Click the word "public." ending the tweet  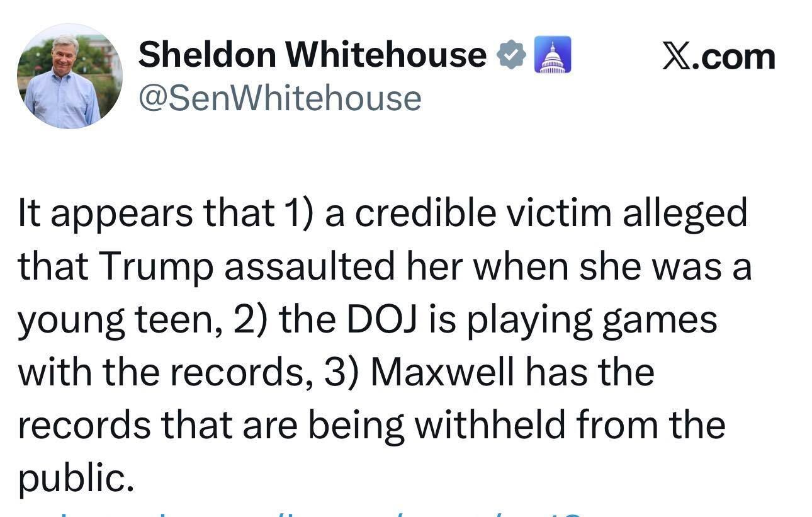tap(76, 479)
